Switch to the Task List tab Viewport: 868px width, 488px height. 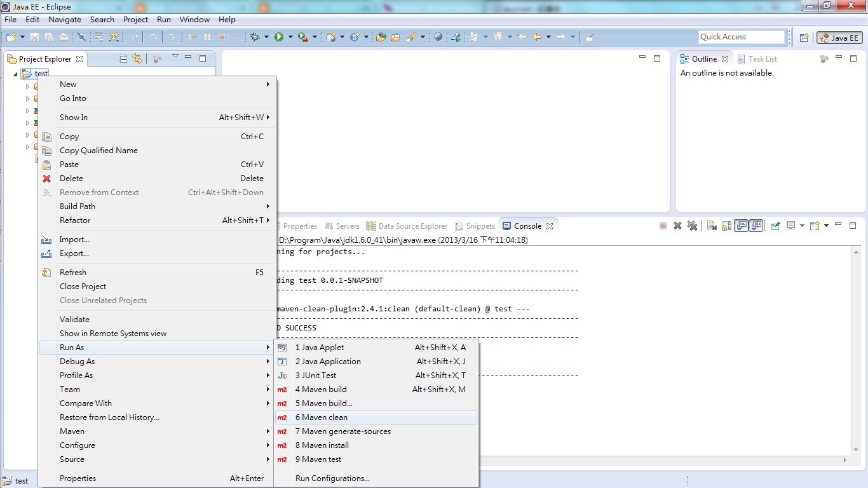pos(757,58)
